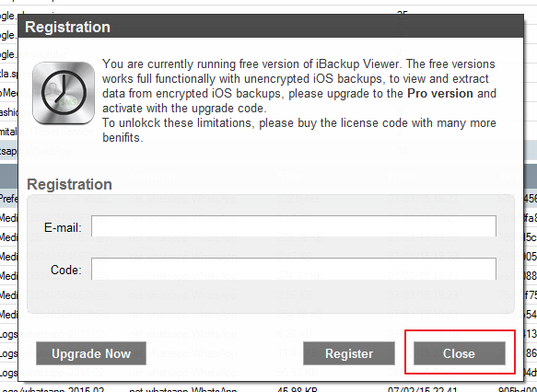Click the 'Code:' label
The height and width of the screenshot is (392, 537).
point(66,270)
